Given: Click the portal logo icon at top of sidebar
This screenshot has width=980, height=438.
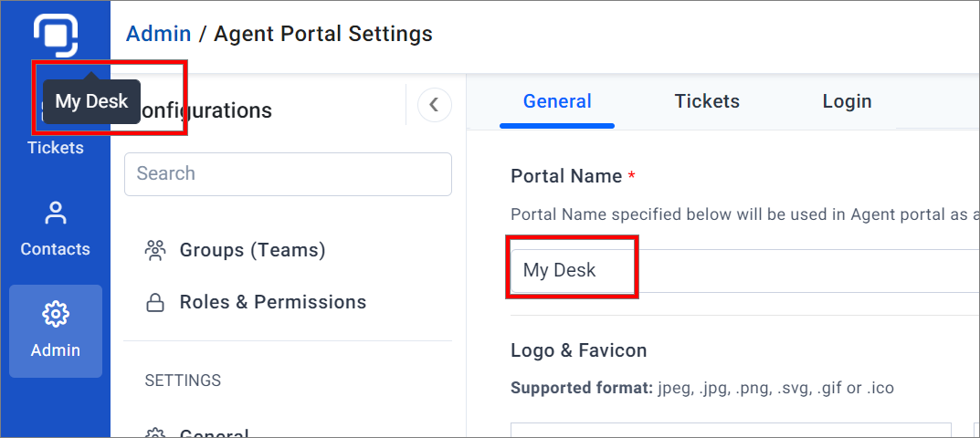Looking at the screenshot, I should coord(56,36).
